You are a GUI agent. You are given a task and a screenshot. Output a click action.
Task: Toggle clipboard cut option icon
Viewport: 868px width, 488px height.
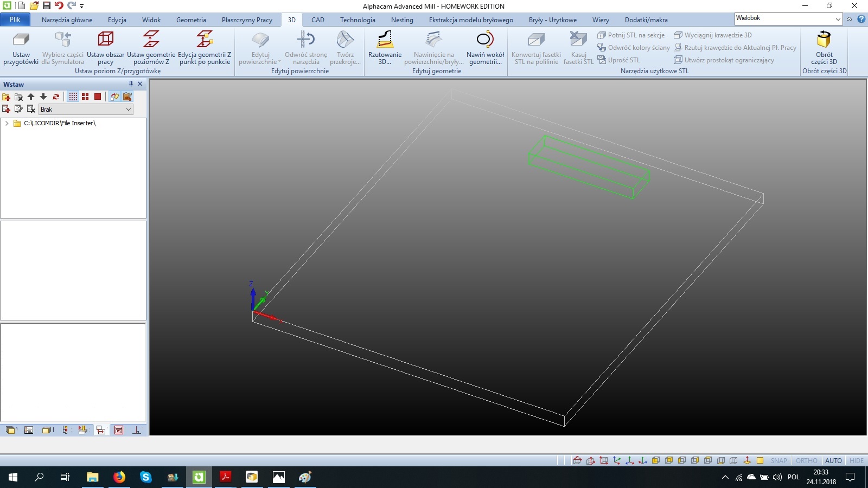click(127, 97)
